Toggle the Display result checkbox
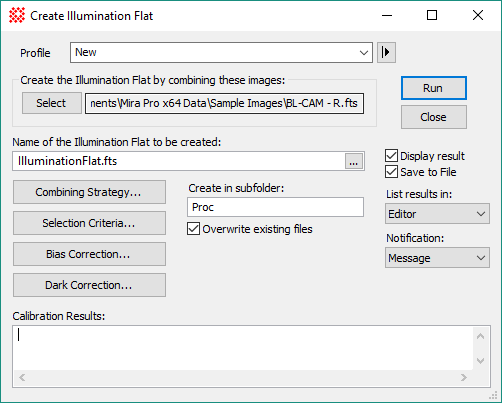 point(391,156)
